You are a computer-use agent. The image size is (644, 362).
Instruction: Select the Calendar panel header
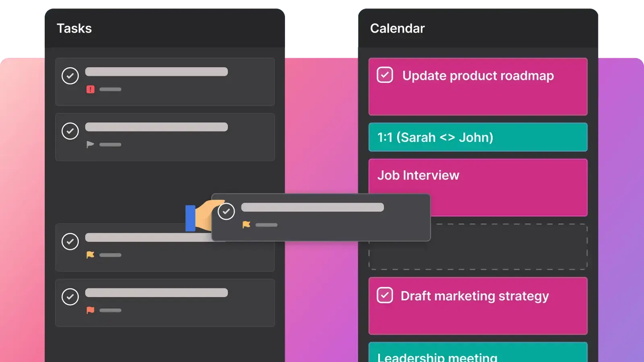[x=397, y=29]
